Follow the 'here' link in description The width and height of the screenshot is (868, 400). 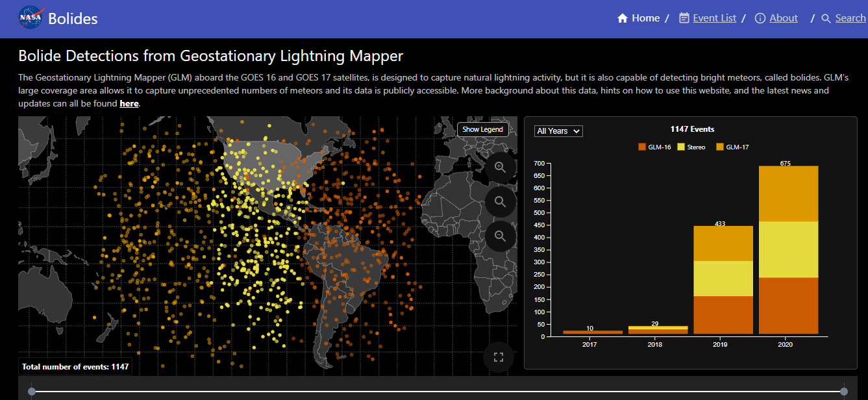129,103
